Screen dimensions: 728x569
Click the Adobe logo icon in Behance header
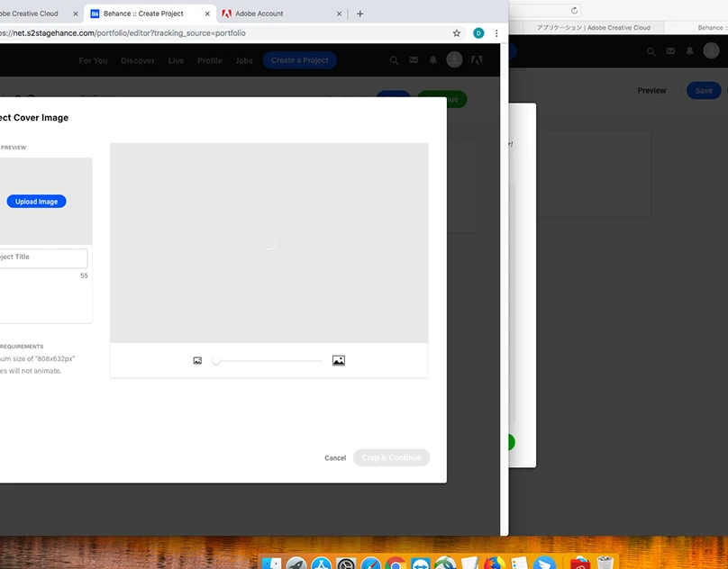point(477,60)
